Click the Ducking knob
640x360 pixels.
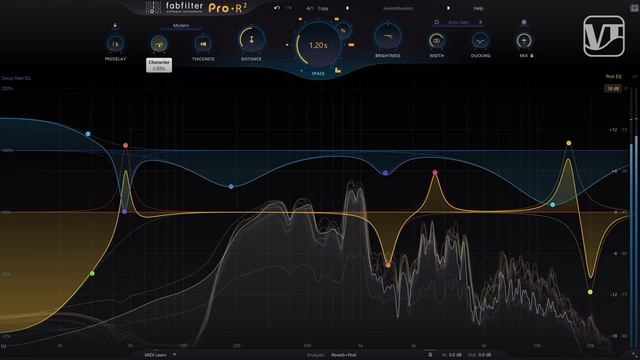(x=480, y=40)
